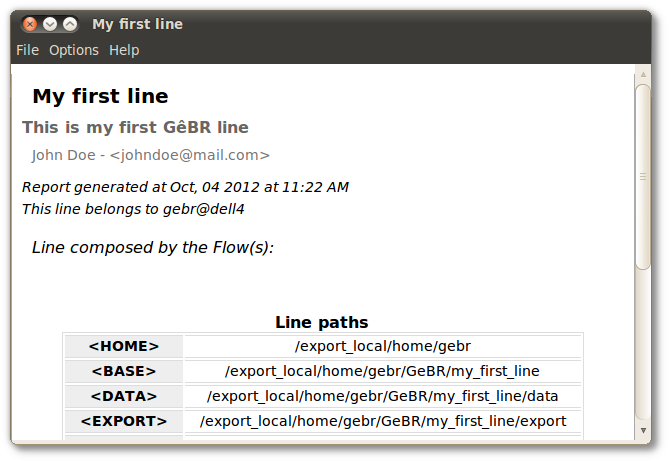Select the <HOME> path label cell
669x462 pixels.
[x=124, y=346]
